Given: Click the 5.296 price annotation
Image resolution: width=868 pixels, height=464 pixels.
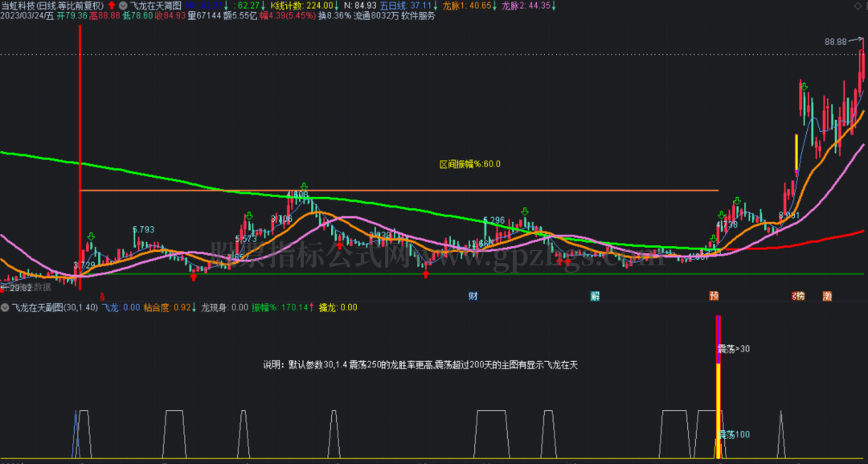Looking at the screenshot, I should click(x=493, y=220).
